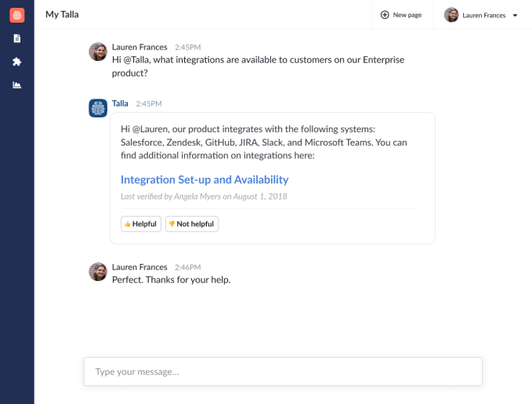Click Lauren's avatar on first message

tap(98, 52)
